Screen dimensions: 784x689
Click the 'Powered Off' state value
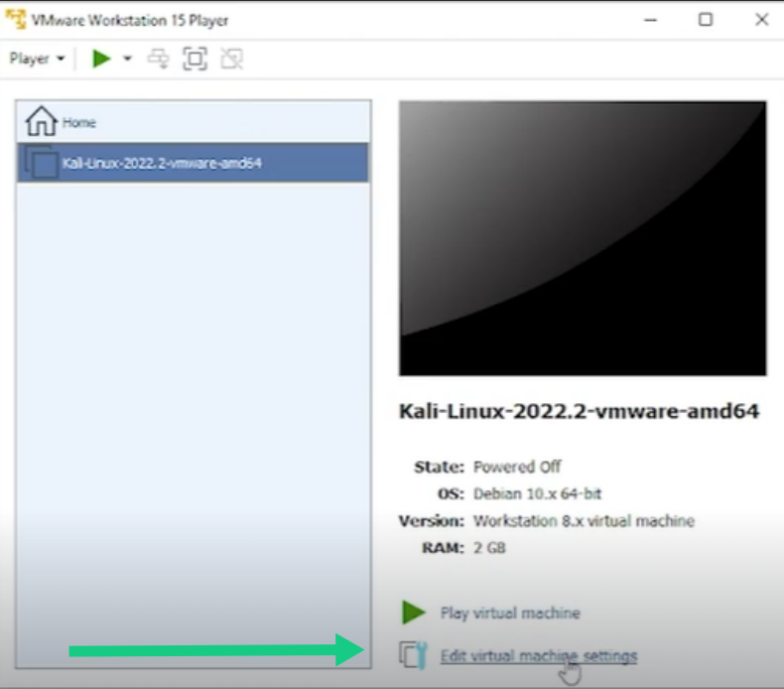[517, 467]
